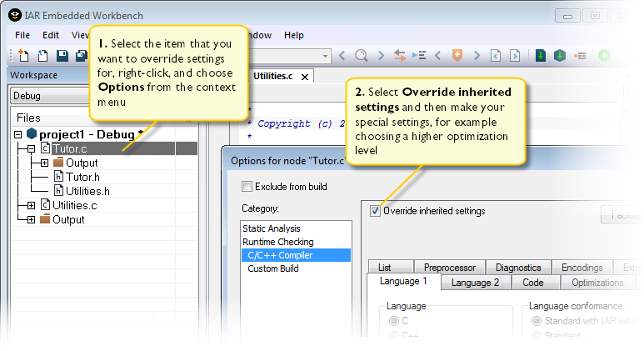Screen dimensions: 644x351
Task: Expand the bottom Output folder node
Action: (x=31, y=220)
